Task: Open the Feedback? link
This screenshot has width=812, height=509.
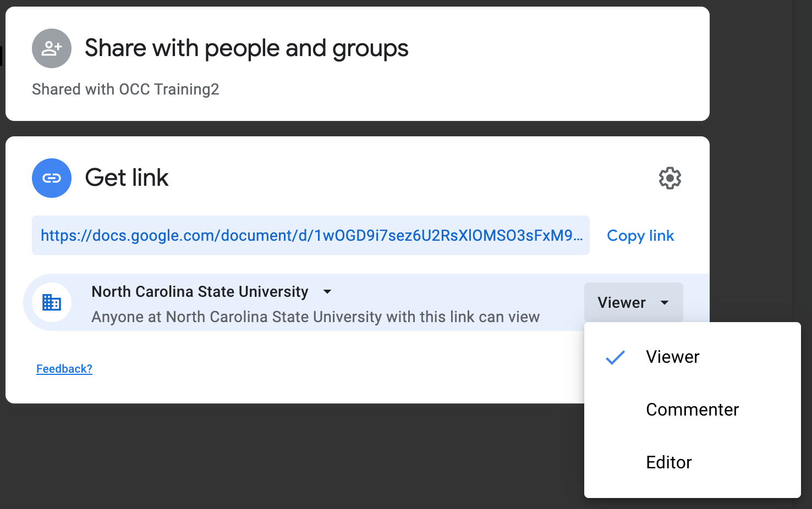Action: pos(64,369)
